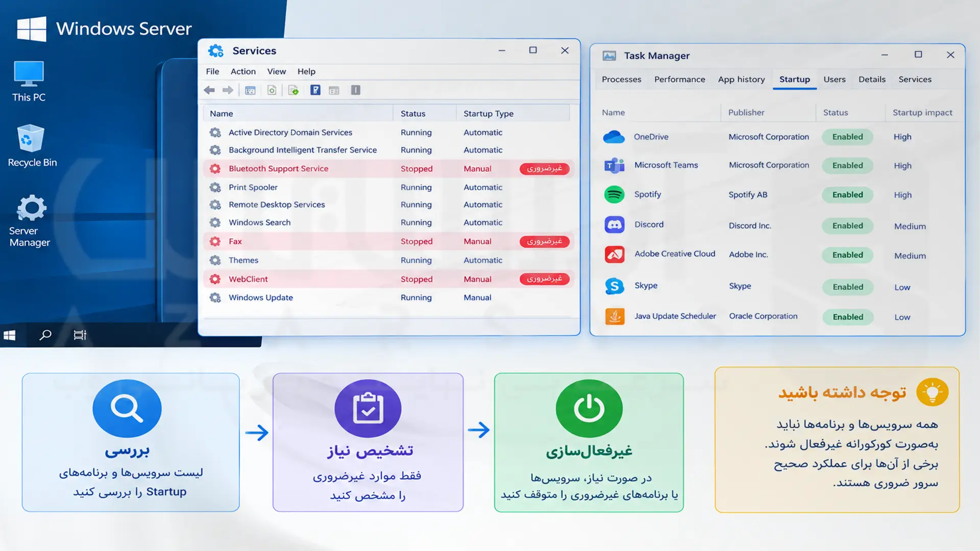980x551 pixels.
Task: Select the Microsoft Teams icon in Startup list
Action: pyautogui.click(x=614, y=165)
